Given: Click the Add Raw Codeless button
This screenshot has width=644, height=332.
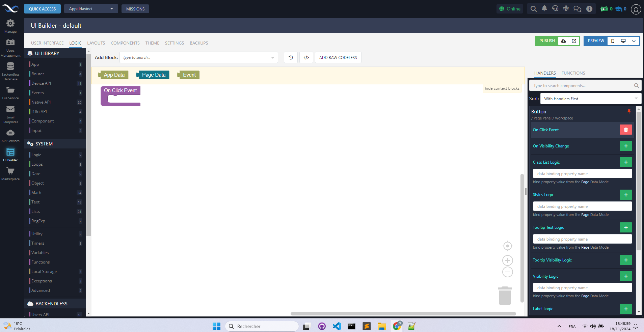Looking at the screenshot, I should [338, 57].
